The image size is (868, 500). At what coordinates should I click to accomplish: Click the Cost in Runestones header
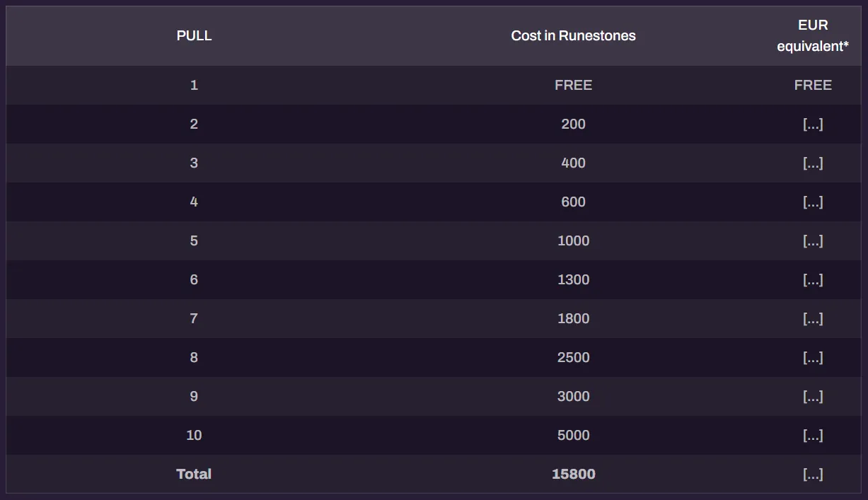(573, 35)
